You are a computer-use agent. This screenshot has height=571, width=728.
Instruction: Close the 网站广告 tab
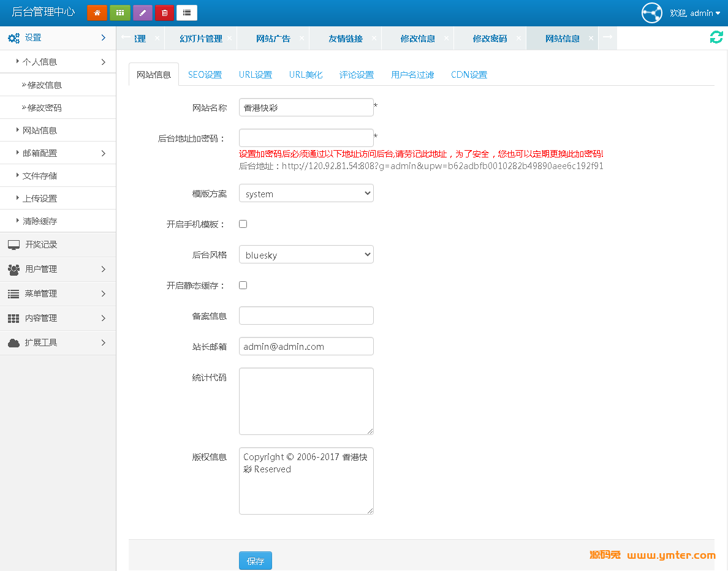[x=301, y=38]
